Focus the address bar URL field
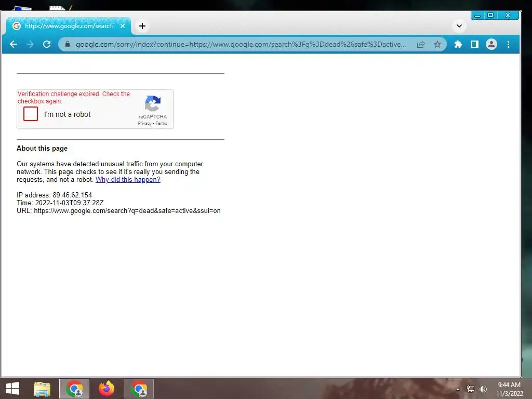 click(241, 45)
